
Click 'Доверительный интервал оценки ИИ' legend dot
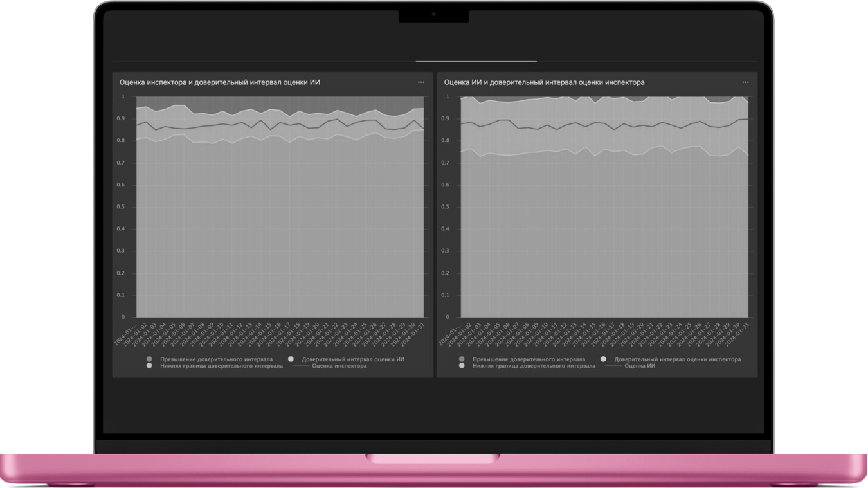(291, 359)
